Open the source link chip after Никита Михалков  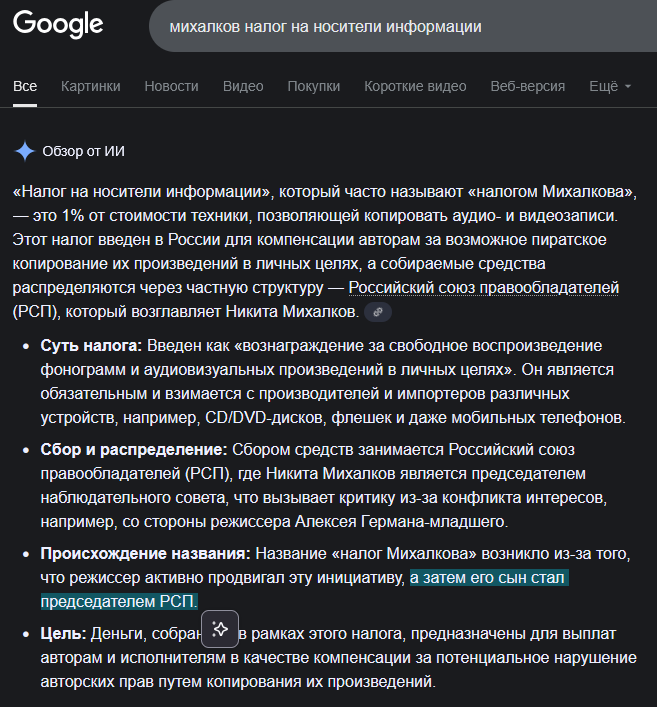[x=377, y=313]
